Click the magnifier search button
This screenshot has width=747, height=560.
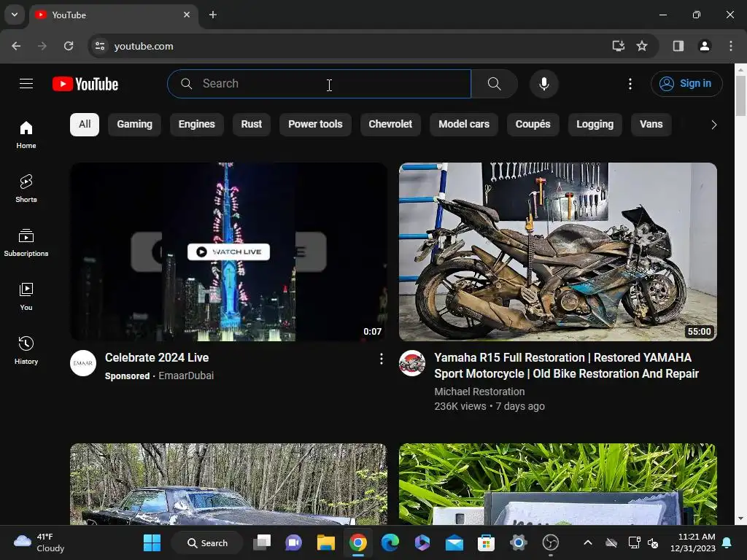[494, 84]
